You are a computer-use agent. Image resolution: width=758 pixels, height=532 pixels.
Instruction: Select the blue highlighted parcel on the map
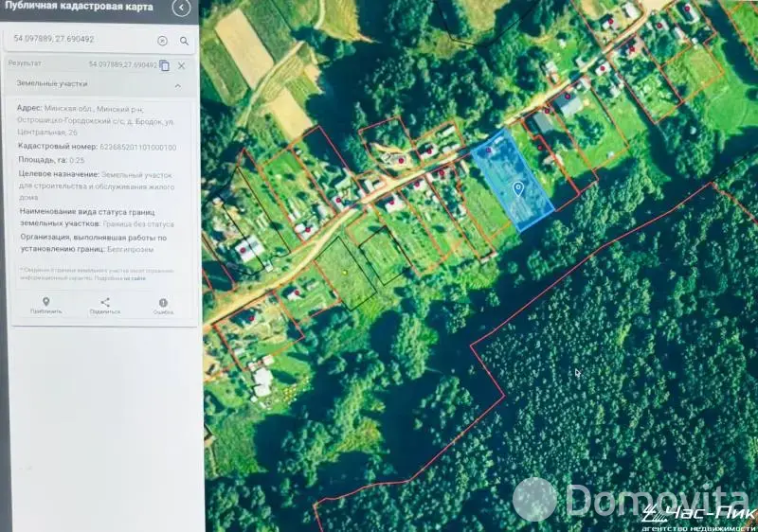tap(512, 179)
